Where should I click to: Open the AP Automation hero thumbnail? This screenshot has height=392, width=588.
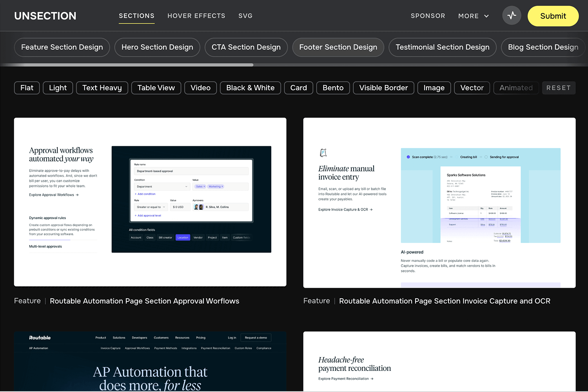150,361
